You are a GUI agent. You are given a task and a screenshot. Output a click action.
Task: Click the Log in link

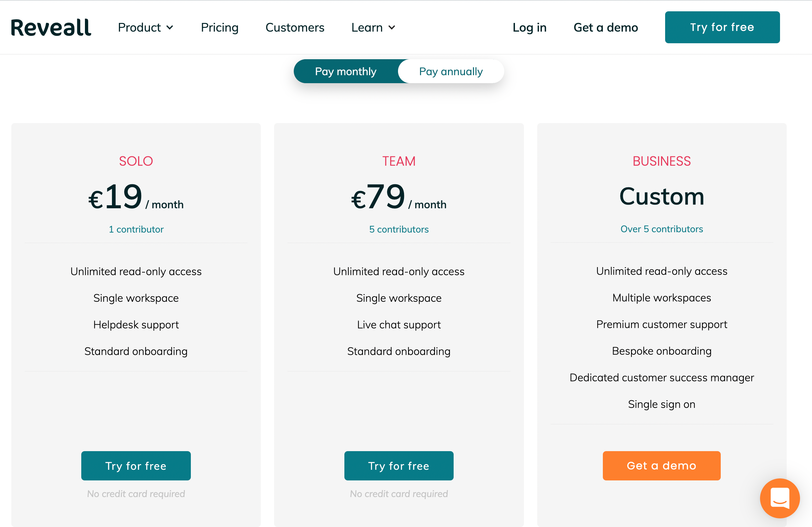530,27
